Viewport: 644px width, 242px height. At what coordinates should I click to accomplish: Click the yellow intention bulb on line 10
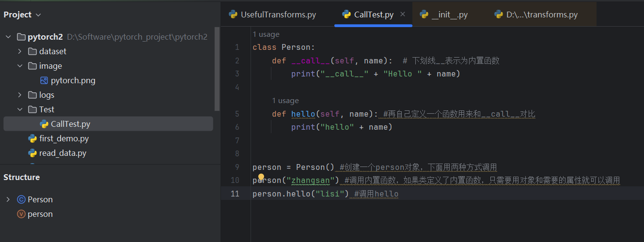[261, 178]
